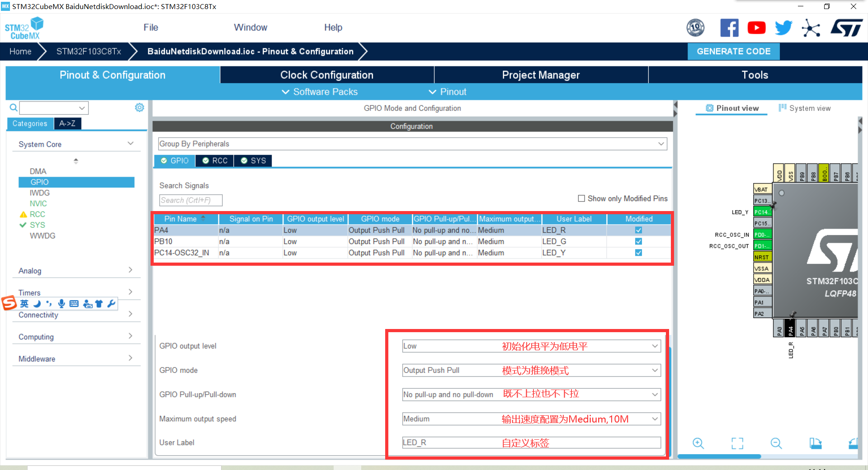
Task: Click the PC14 green pin on chip
Action: click(763, 212)
